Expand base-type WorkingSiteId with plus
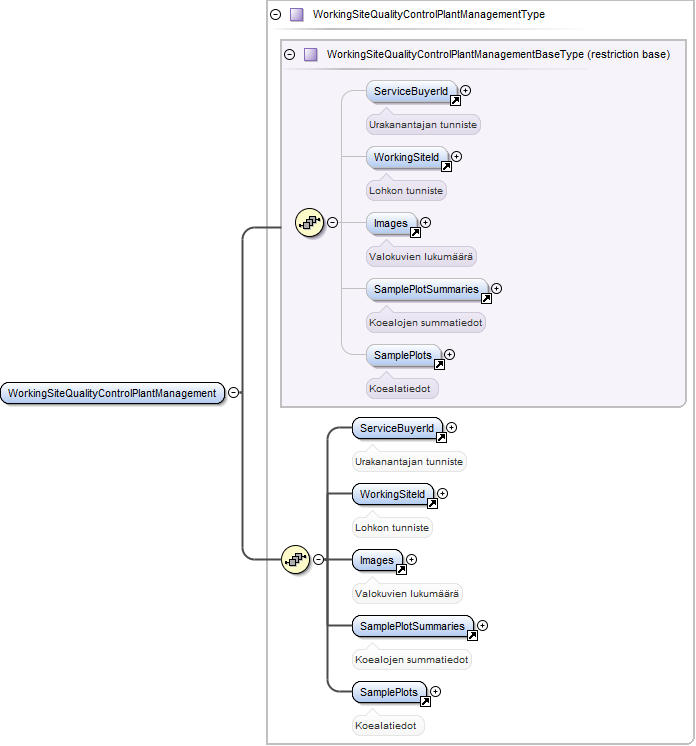The width and height of the screenshot is (696, 746). click(457, 157)
